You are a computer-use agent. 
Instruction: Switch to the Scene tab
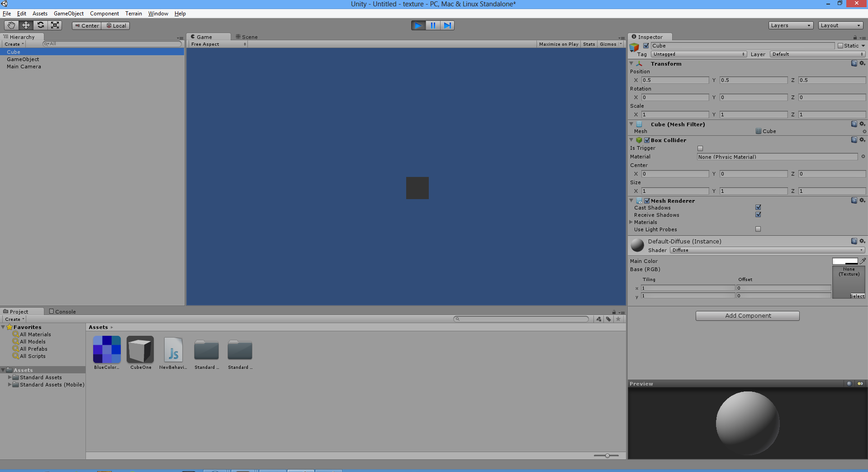(247, 37)
